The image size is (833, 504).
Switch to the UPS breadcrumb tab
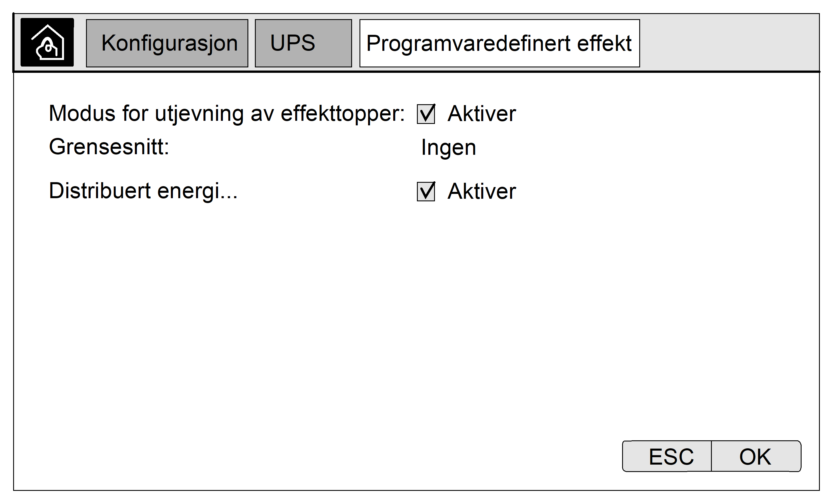tap(303, 43)
